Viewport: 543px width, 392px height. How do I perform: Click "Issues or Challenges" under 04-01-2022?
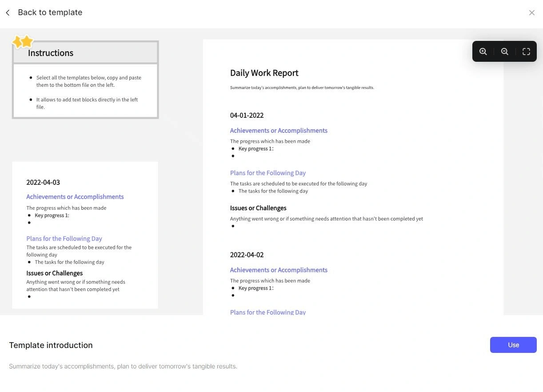(x=258, y=208)
